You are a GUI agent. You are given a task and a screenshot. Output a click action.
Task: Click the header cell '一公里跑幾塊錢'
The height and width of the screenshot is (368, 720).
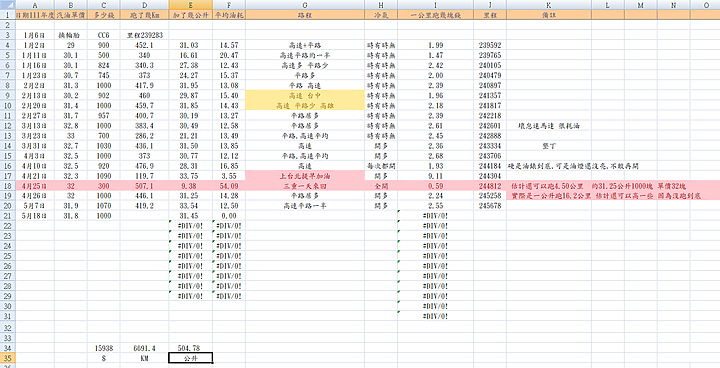[x=435, y=15]
